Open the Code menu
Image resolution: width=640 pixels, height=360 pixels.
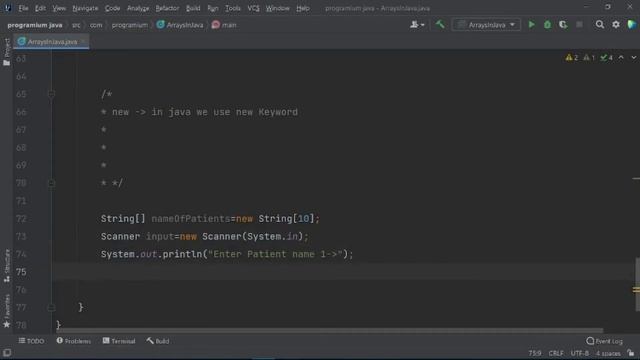[x=112, y=8]
